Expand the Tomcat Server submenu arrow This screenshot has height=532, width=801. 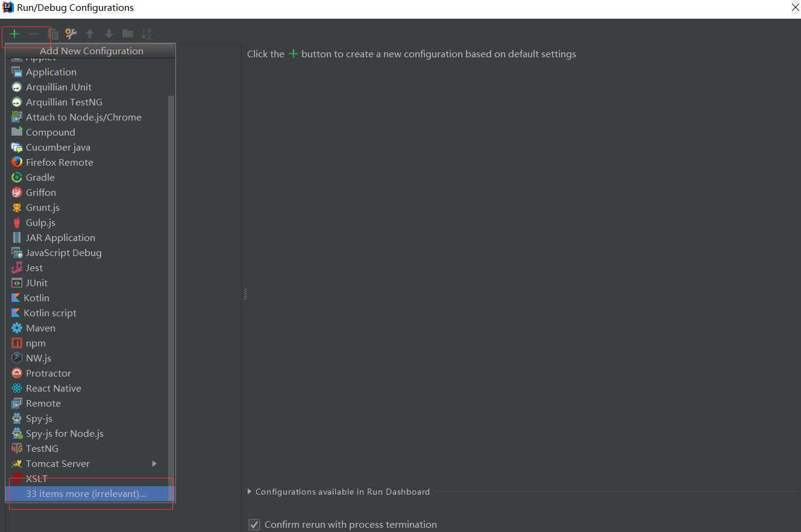pyautogui.click(x=154, y=463)
